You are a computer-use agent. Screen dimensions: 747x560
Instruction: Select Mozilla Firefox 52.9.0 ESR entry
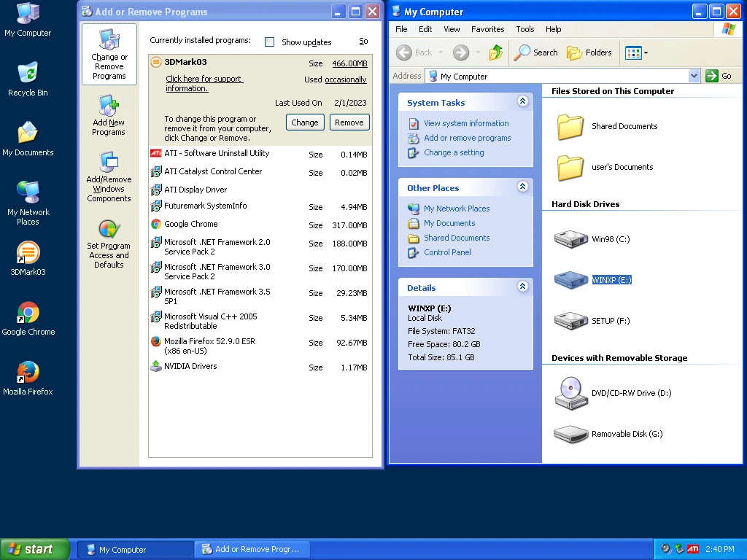[x=260, y=346]
